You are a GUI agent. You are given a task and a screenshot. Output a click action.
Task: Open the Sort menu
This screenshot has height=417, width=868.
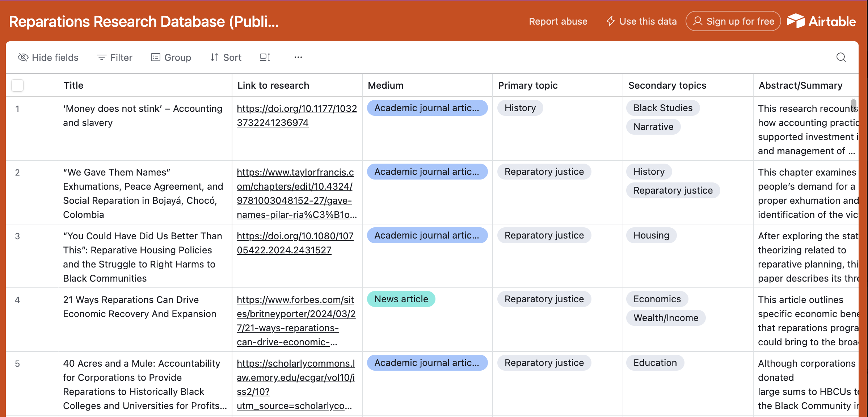click(226, 57)
